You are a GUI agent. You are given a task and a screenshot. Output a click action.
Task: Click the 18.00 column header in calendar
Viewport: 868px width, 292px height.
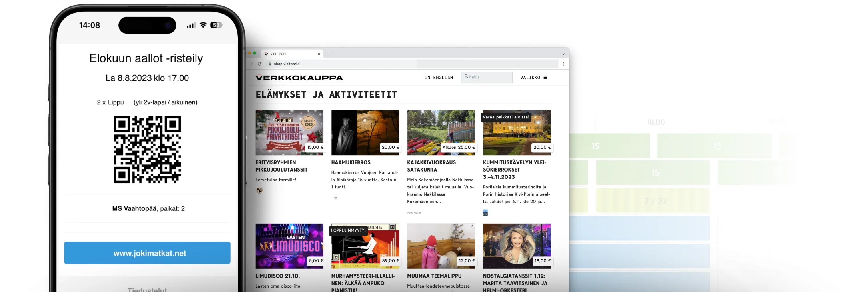[656, 122]
